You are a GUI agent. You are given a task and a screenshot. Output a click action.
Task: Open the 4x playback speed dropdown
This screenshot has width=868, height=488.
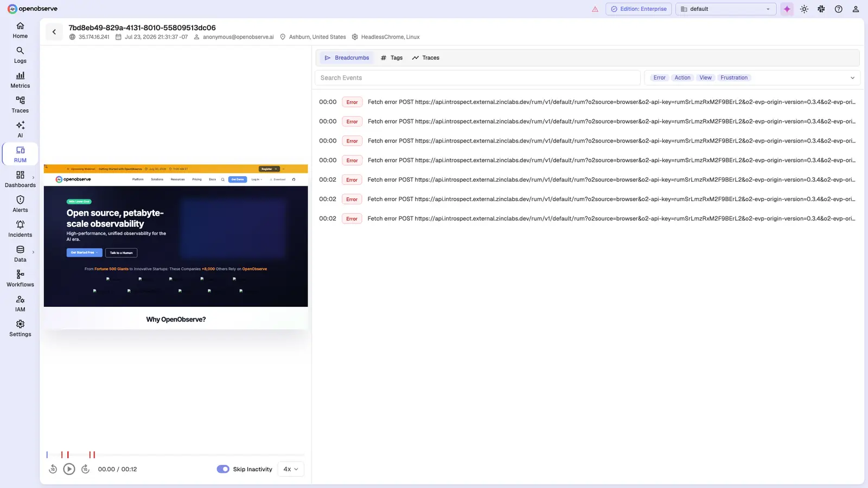[291, 469]
